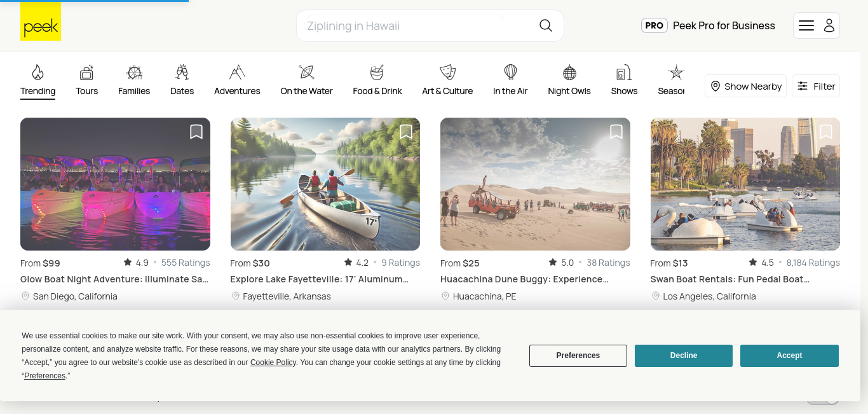
Task: Bookmark the Huacachina Dune Buggy listing
Action: coord(616,132)
